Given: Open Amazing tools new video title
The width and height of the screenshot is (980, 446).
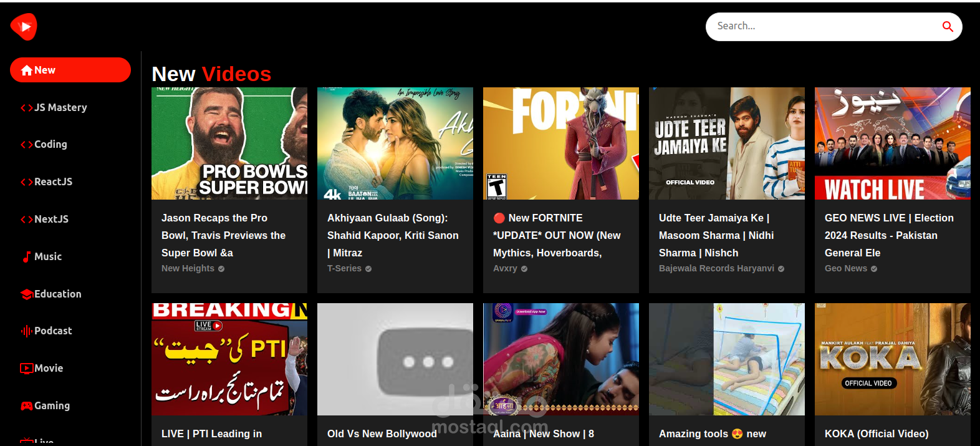Looking at the screenshot, I should [713, 434].
